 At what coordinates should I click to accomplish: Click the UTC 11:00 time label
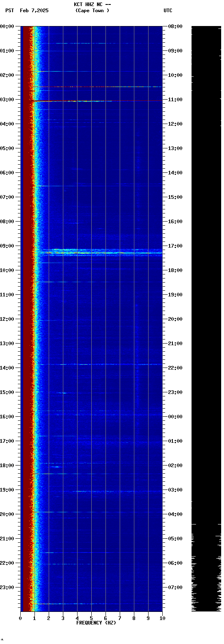175,100
